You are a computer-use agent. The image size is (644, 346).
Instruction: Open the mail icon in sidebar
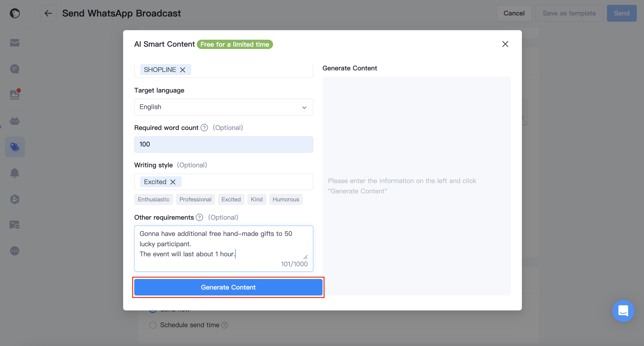pos(15,43)
